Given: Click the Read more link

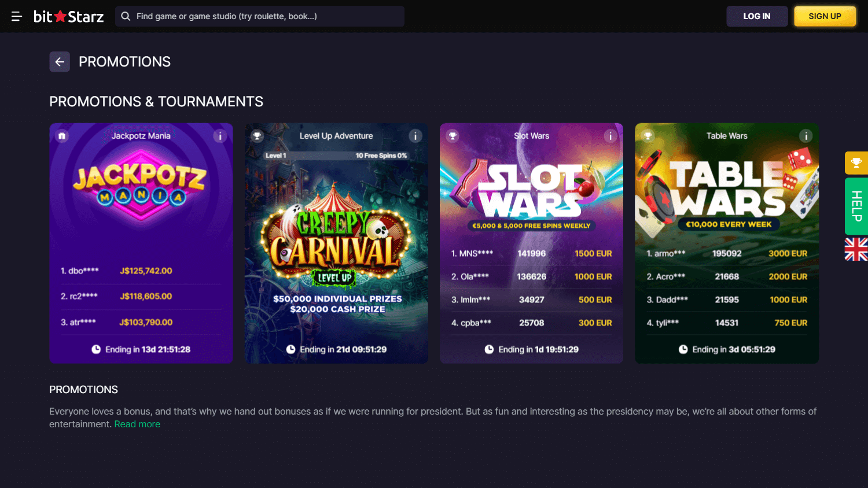Looking at the screenshot, I should tap(137, 424).
